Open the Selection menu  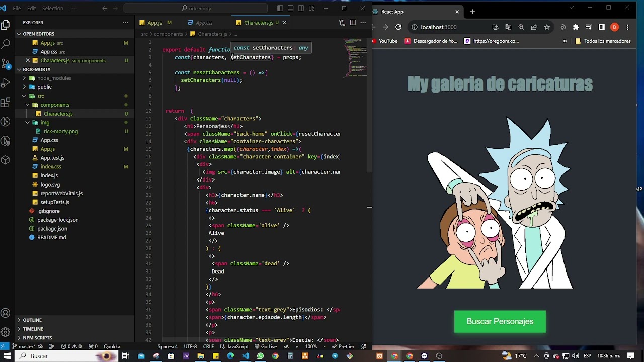(52, 8)
